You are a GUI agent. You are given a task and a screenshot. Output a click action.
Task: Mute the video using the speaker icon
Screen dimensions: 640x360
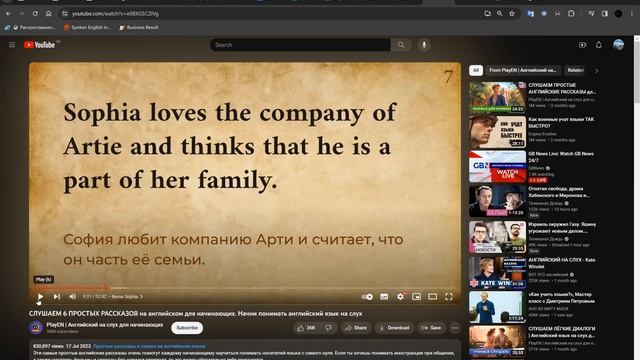click(x=73, y=297)
